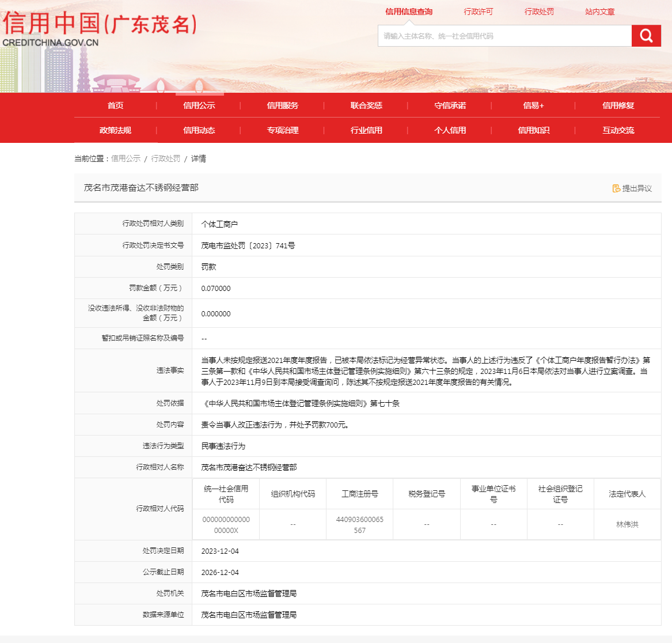Open the 个人信用 menu item

pos(450,130)
